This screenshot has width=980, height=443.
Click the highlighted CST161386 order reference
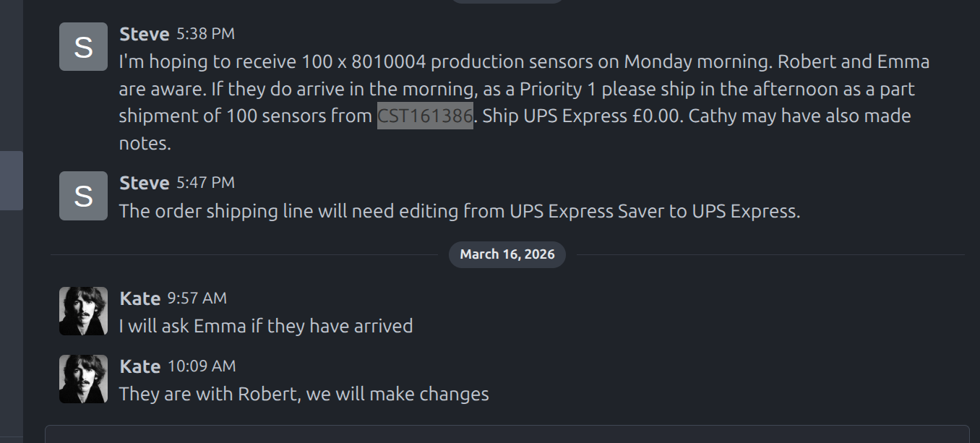pyautogui.click(x=425, y=116)
